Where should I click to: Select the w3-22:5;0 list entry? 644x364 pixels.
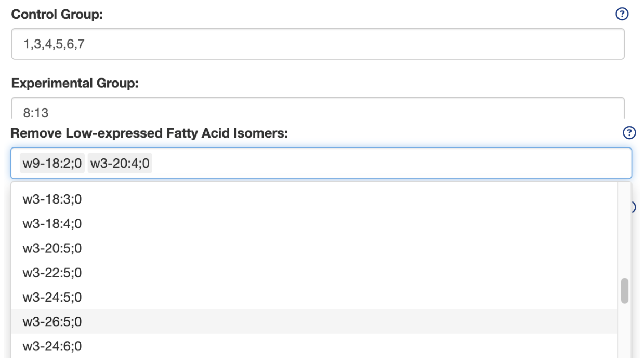click(x=52, y=273)
